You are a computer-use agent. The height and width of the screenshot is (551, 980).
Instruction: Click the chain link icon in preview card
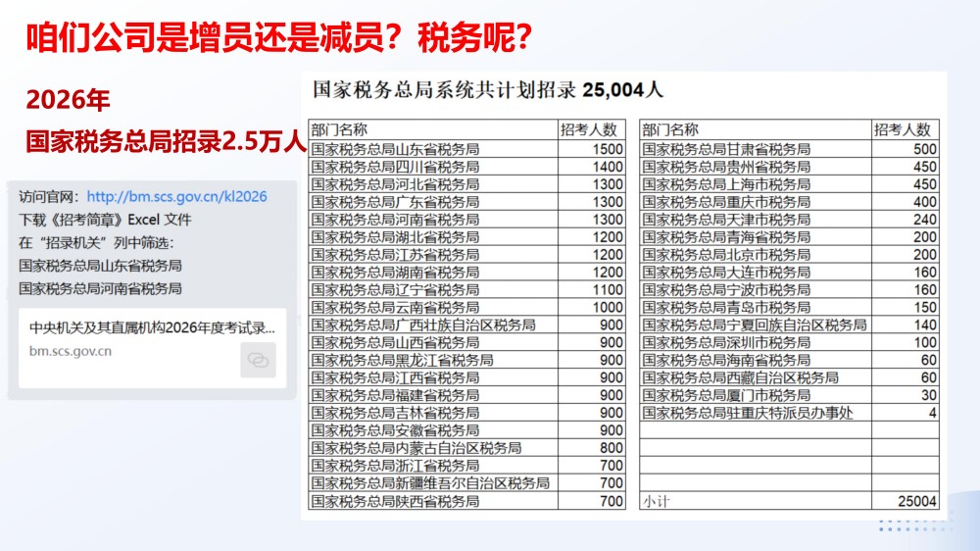(x=258, y=360)
